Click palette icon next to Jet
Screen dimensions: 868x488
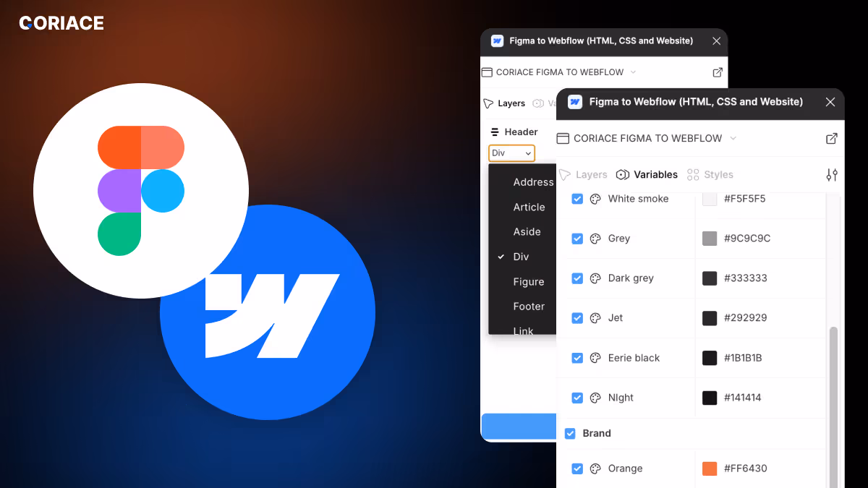[595, 318]
